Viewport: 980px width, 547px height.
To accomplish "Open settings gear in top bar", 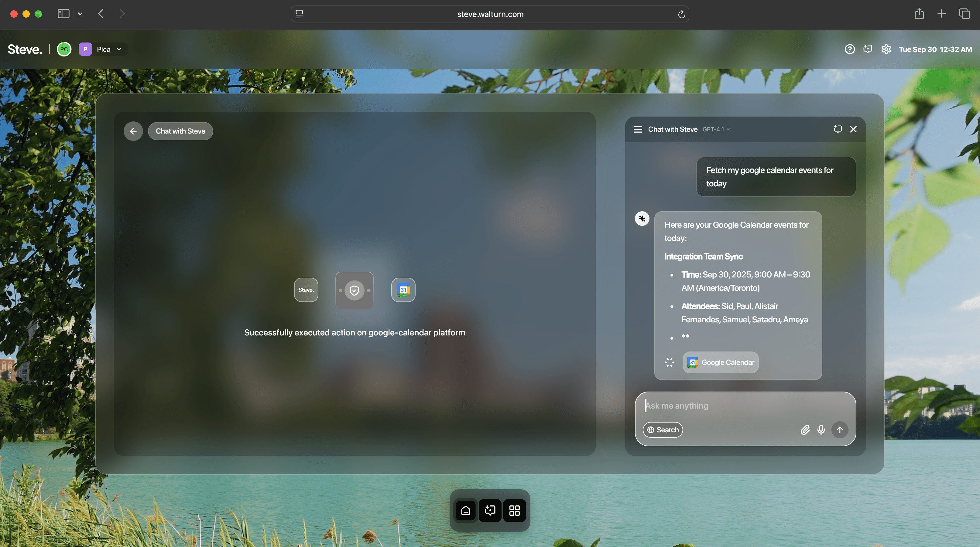I will click(x=886, y=49).
